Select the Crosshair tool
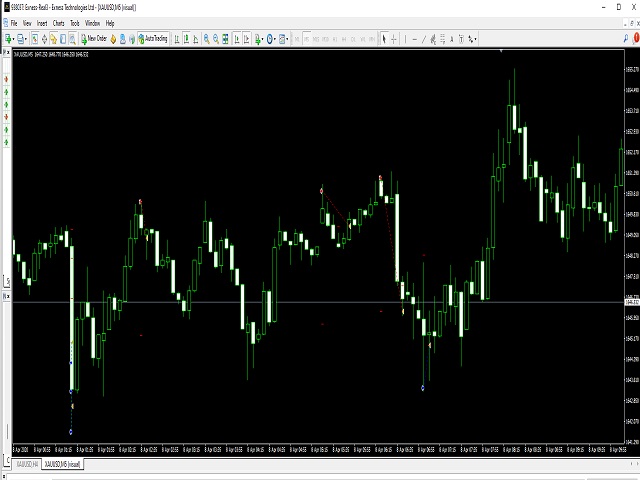 coord(394,39)
